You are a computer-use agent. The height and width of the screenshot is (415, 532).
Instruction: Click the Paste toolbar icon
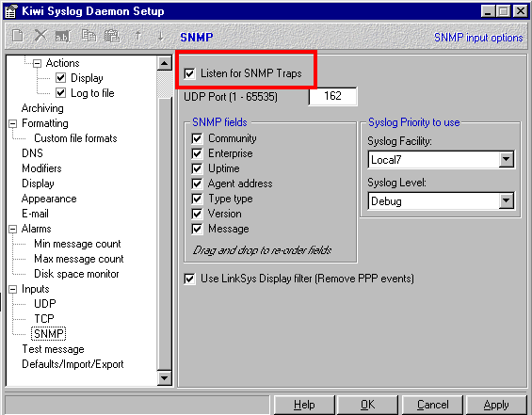click(x=112, y=36)
